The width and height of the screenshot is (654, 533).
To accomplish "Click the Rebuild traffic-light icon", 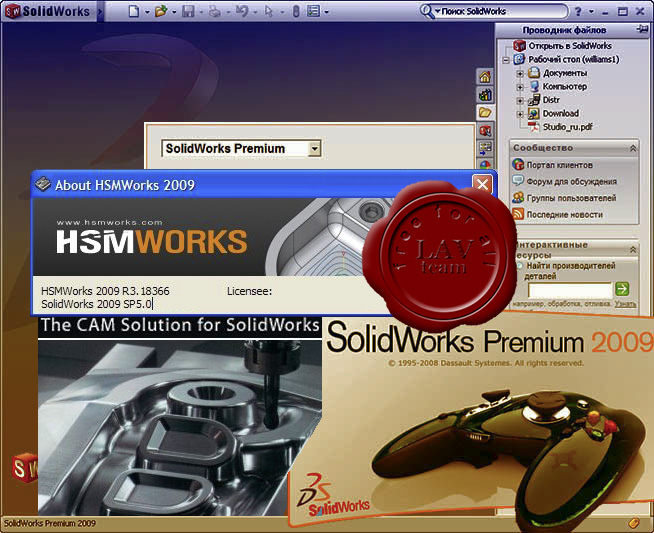I will (x=296, y=11).
